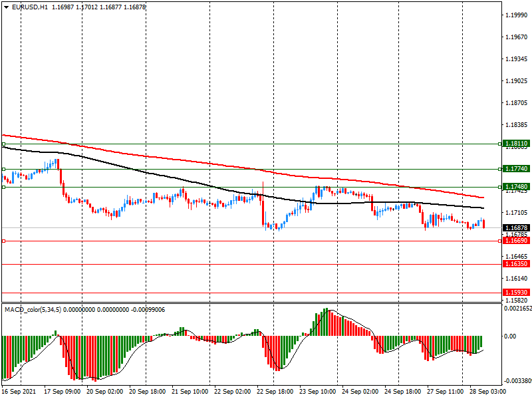Click the 1.17105 price axis value

click(x=517, y=213)
